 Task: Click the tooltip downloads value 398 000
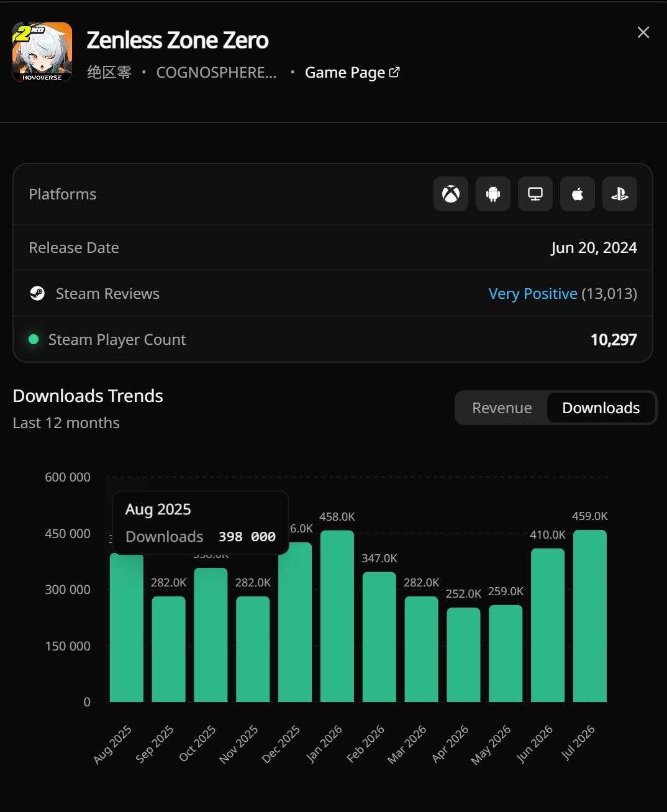[247, 537]
